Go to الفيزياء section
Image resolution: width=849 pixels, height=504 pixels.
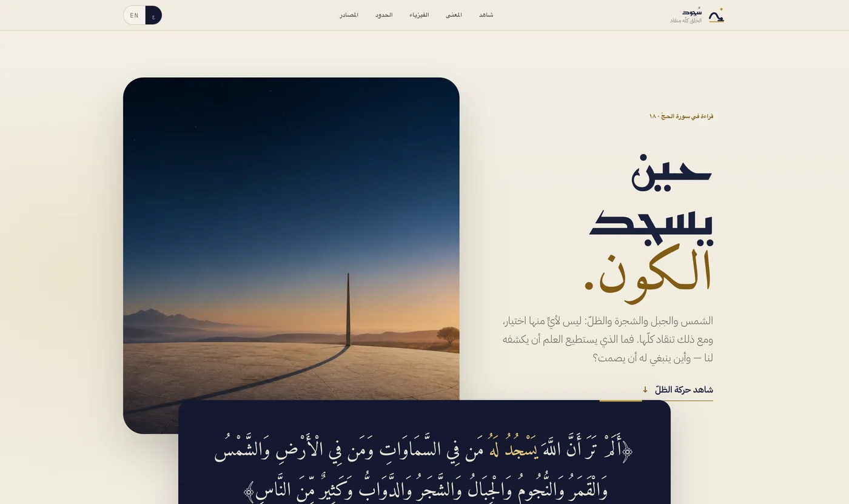(419, 15)
